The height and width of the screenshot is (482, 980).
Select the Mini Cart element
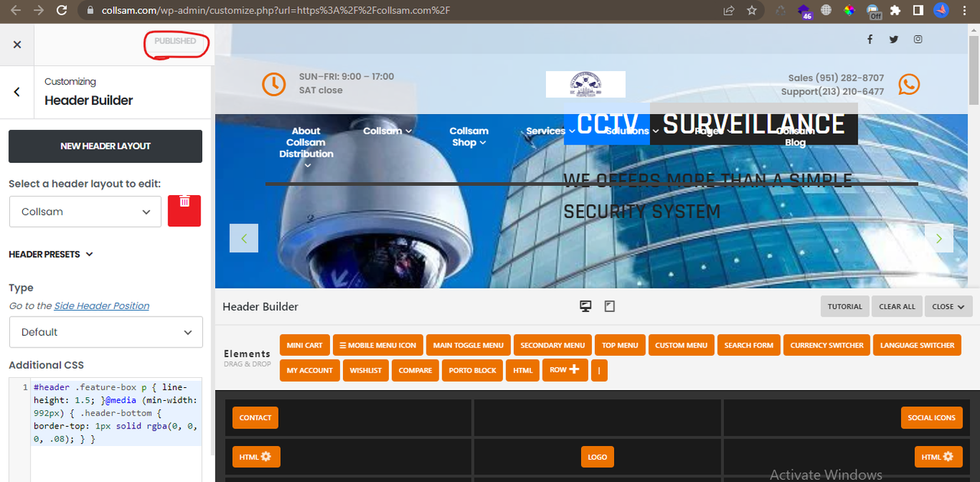pyautogui.click(x=305, y=345)
